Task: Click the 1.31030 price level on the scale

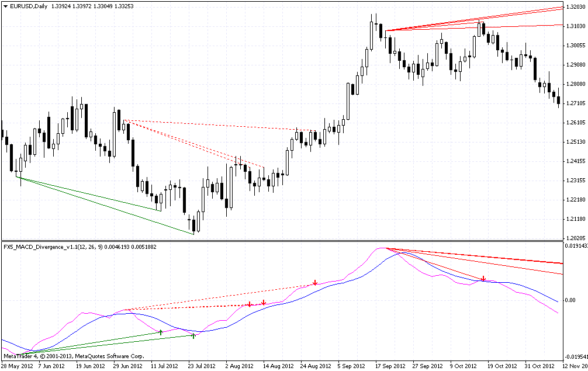Action: [576, 26]
